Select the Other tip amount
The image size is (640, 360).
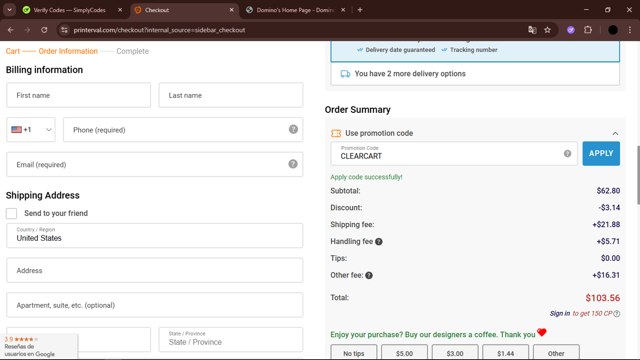[556, 353]
